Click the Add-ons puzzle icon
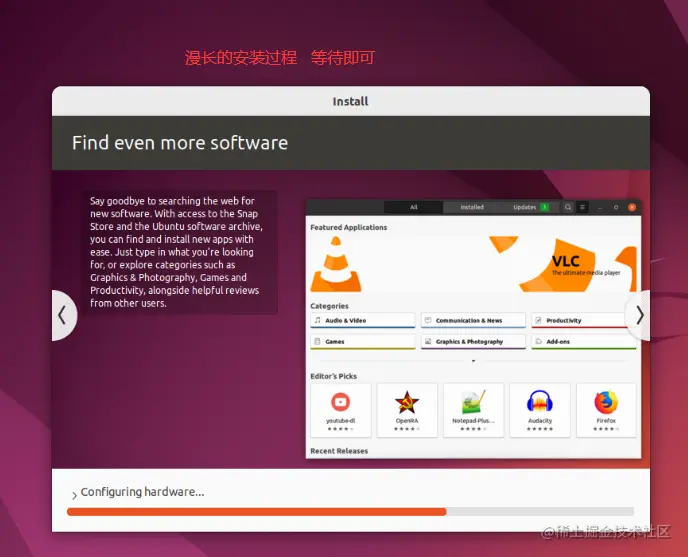This screenshot has width=688, height=557. (538, 341)
